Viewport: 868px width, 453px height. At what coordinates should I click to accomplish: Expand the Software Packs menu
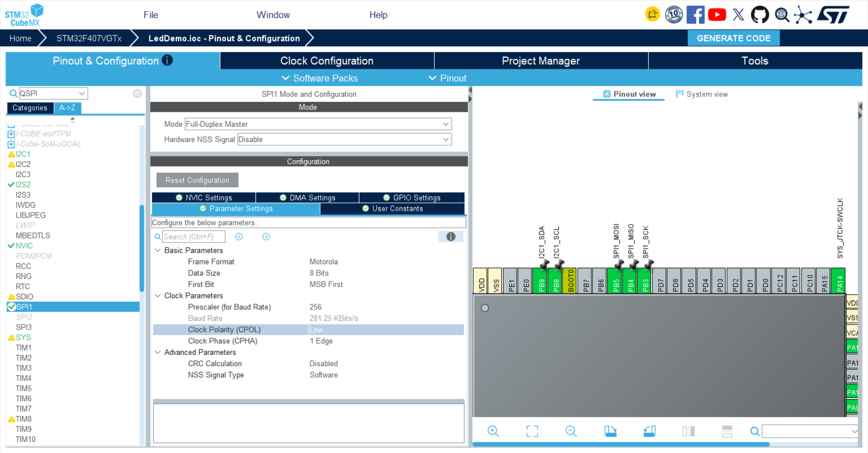point(320,78)
